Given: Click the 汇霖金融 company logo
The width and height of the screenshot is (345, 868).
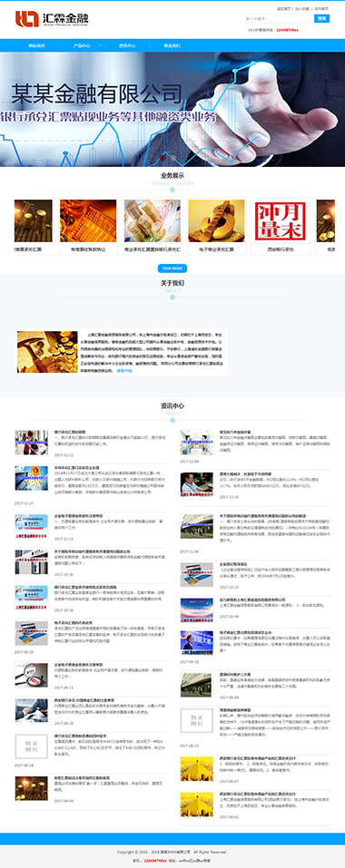Looking at the screenshot, I should pos(52,19).
